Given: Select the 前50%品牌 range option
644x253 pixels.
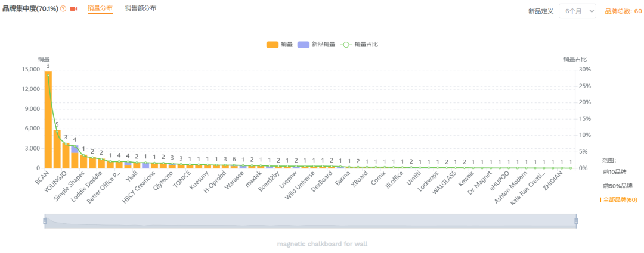Looking at the screenshot, I should 617,186.
